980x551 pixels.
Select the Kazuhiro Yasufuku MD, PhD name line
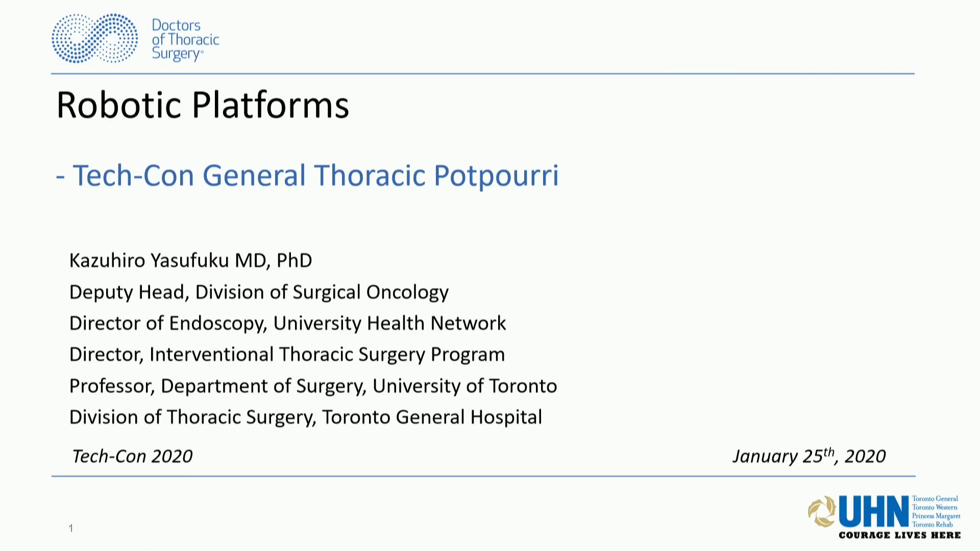click(190, 261)
